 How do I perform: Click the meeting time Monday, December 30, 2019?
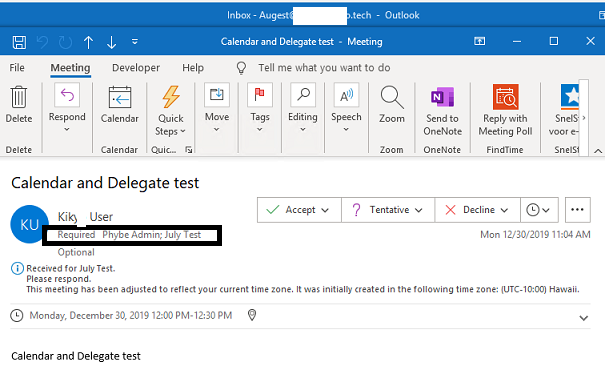click(131, 316)
